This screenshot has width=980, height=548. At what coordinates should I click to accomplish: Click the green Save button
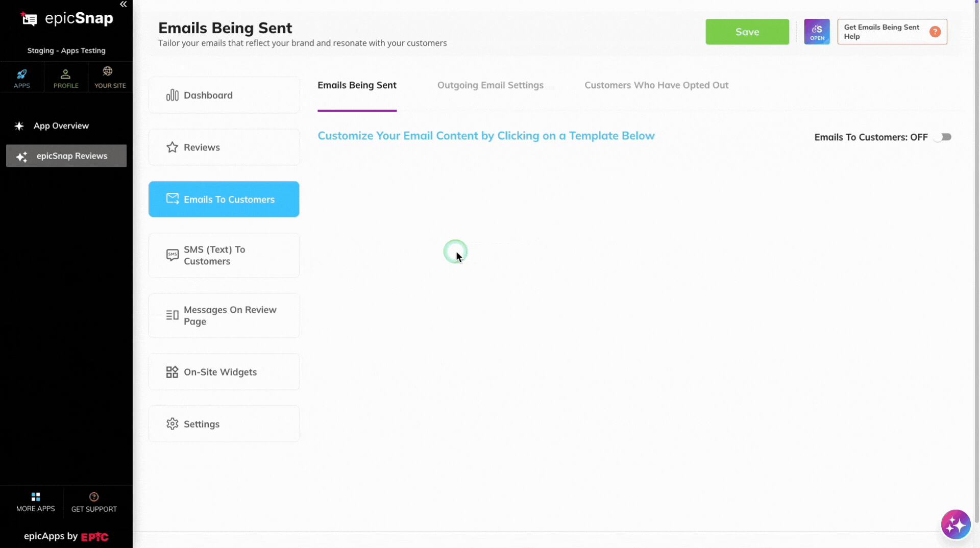click(x=747, y=32)
